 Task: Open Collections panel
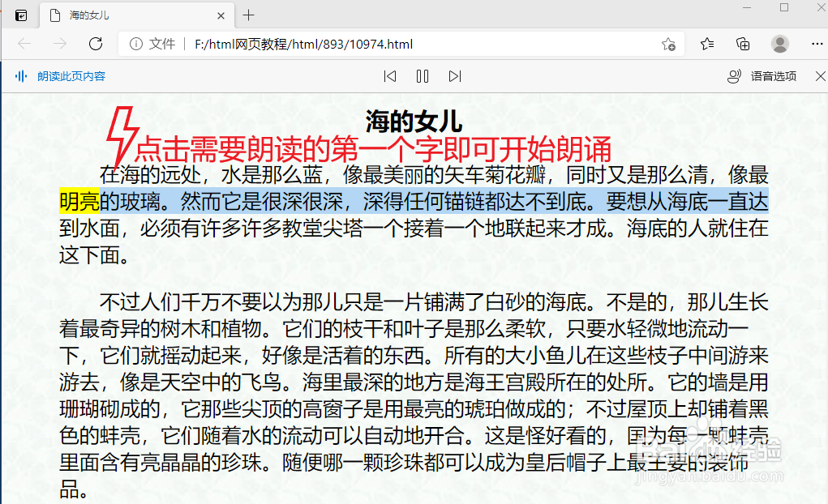[x=743, y=44]
